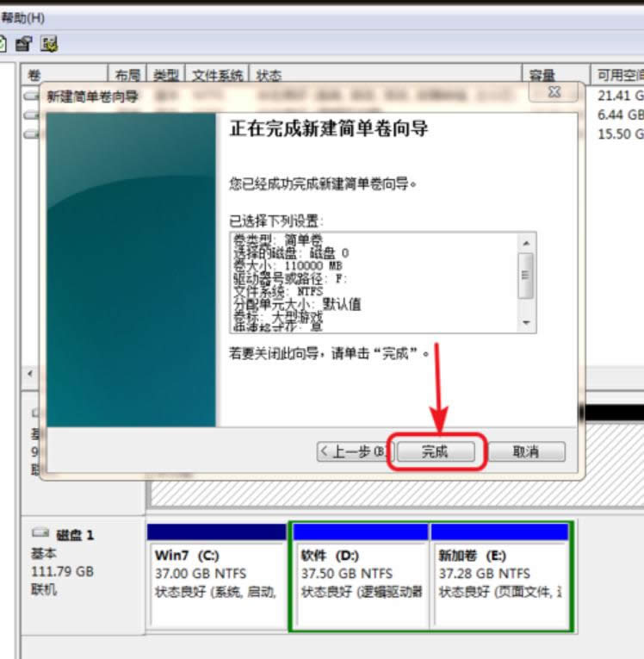Close the 新建简单卷向导 wizard dialog
The image size is (644, 659).
(554, 92)
